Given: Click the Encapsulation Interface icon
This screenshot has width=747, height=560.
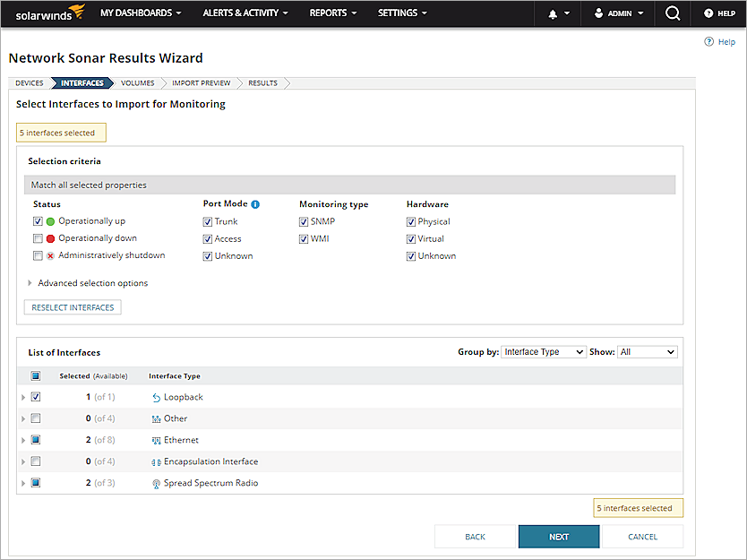Looking at the screenshot, I should click(x=158, y=461).
